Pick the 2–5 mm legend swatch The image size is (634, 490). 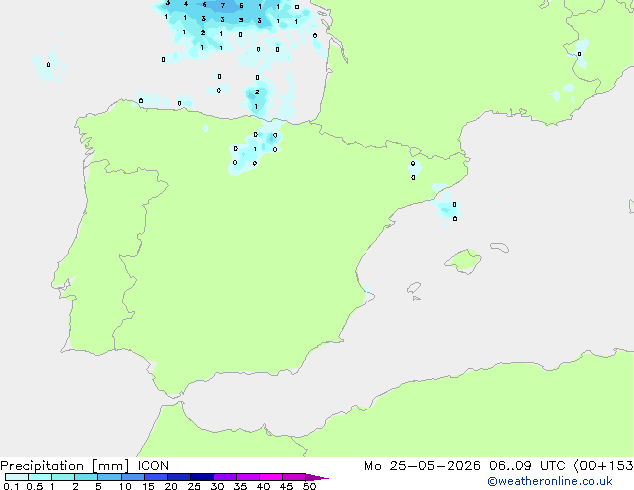tap(86, 477)
